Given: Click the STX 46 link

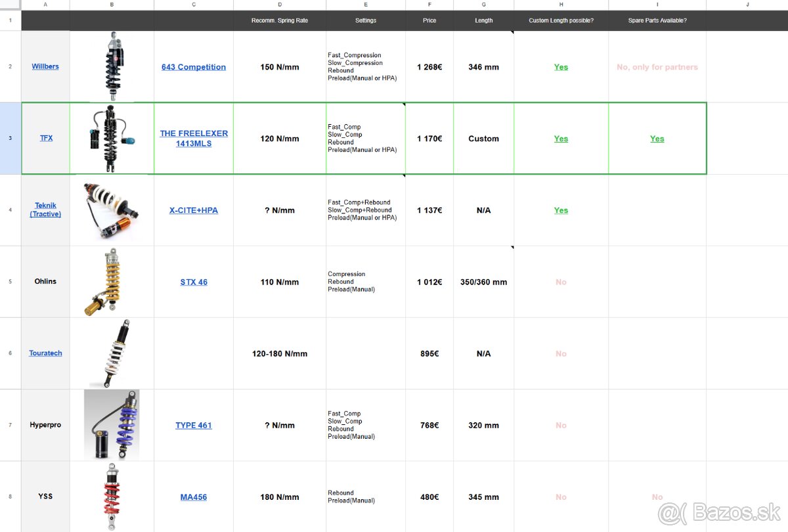Looking at the screenshot, I should pyautogui.click(x=194, y=282).
